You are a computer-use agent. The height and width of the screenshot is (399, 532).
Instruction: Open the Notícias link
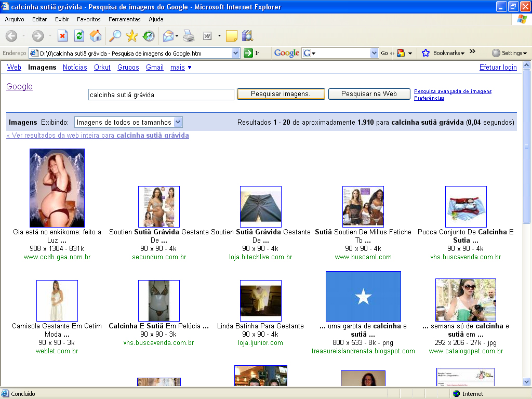(75, 68)
